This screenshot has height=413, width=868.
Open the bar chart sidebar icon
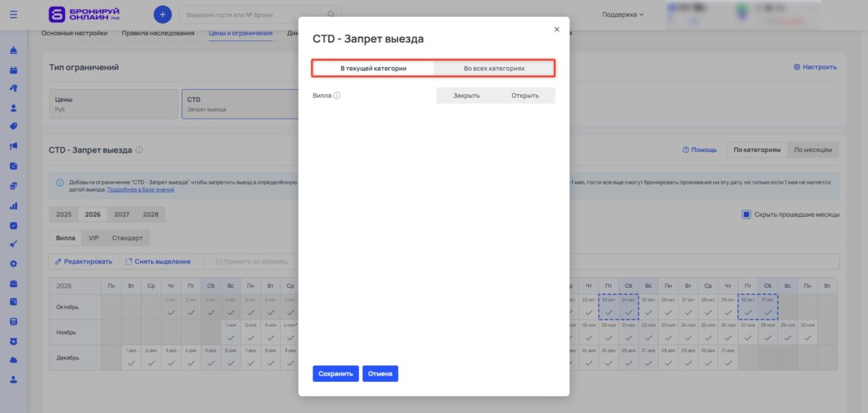tap(14, 205)
